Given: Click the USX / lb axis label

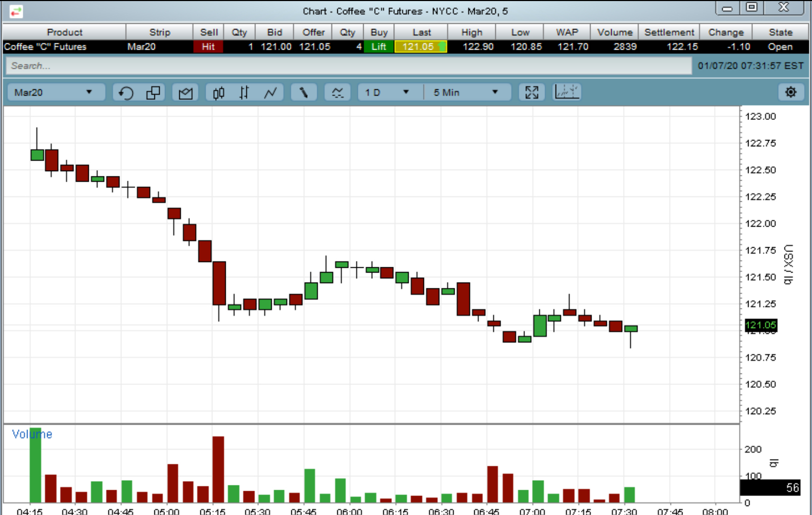Looking at the screenshot, I should pyautogui.click(x=788, y=264).
